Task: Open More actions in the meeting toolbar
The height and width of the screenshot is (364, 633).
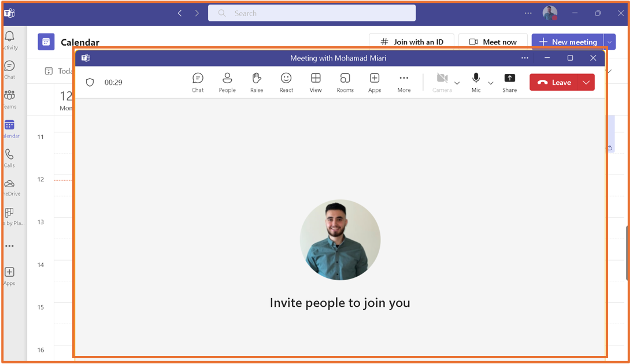Action: point(404,82)
